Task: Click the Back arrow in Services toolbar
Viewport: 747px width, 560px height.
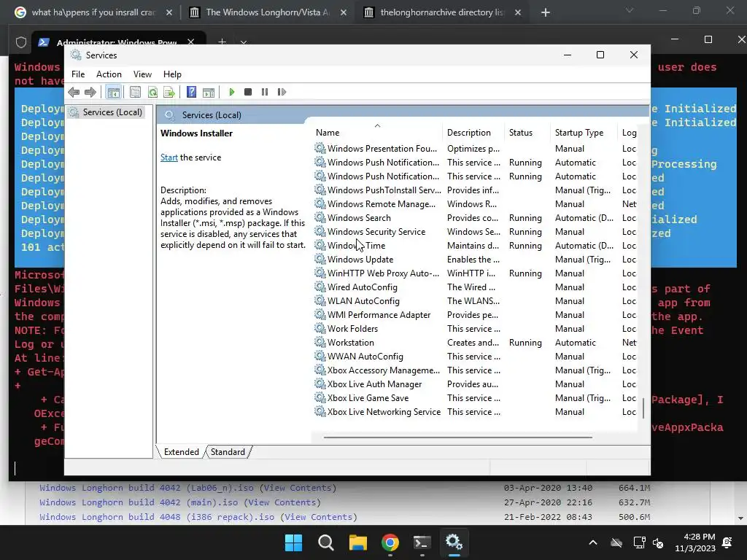Action: click(x=74, y=92)
